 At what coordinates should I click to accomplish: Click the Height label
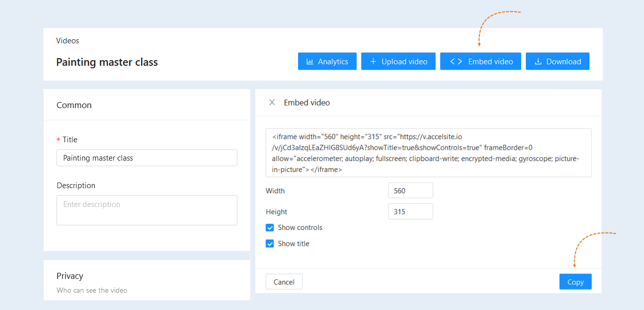click(277, 212)
